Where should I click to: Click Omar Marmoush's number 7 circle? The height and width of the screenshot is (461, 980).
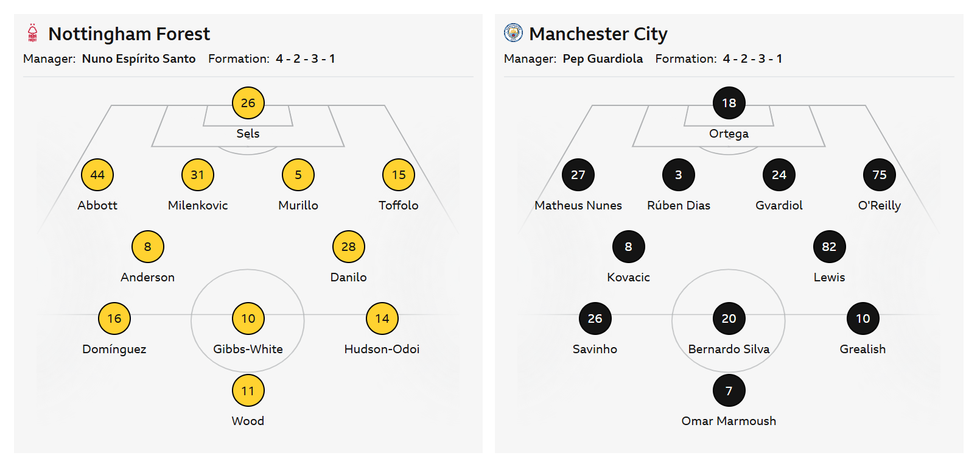click(729, 390)
